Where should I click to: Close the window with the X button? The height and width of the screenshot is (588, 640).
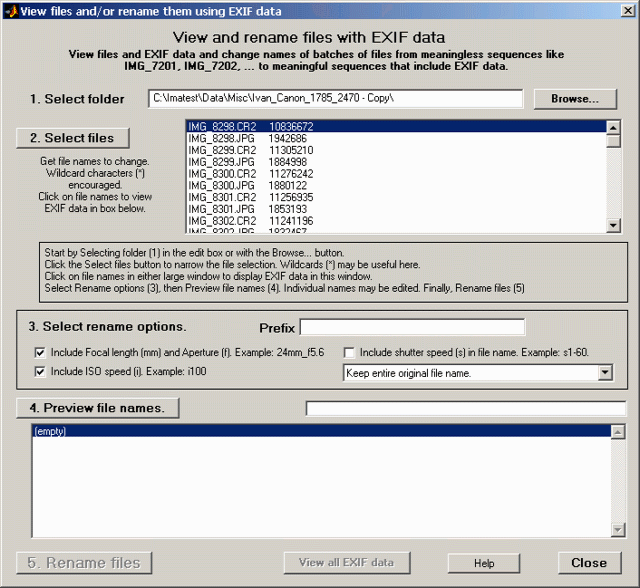pos(628,10)
